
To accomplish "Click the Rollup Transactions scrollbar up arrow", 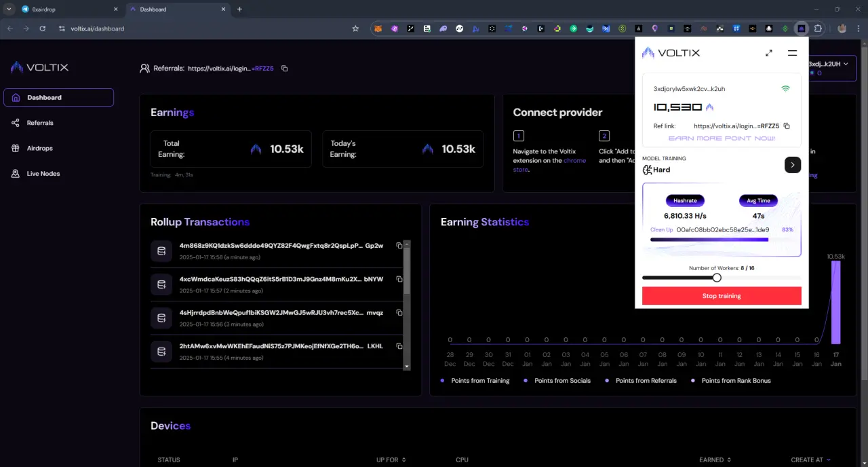I will coord(407,244).
